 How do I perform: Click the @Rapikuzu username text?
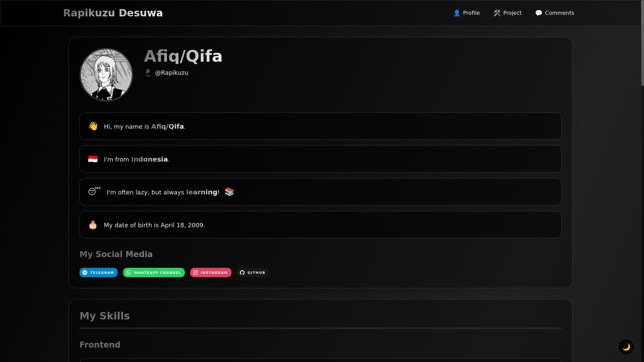pyautogui.click(x=171, y=73)
